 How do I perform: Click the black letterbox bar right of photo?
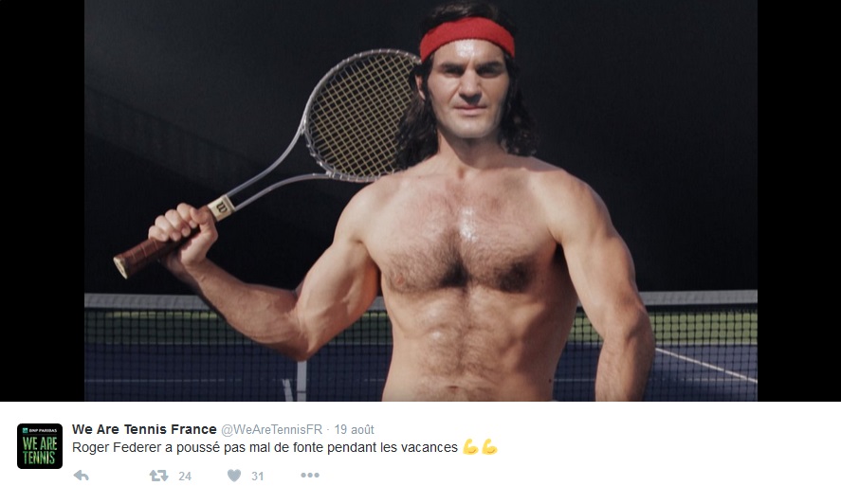pyautogui.click(x=799, y=201)
